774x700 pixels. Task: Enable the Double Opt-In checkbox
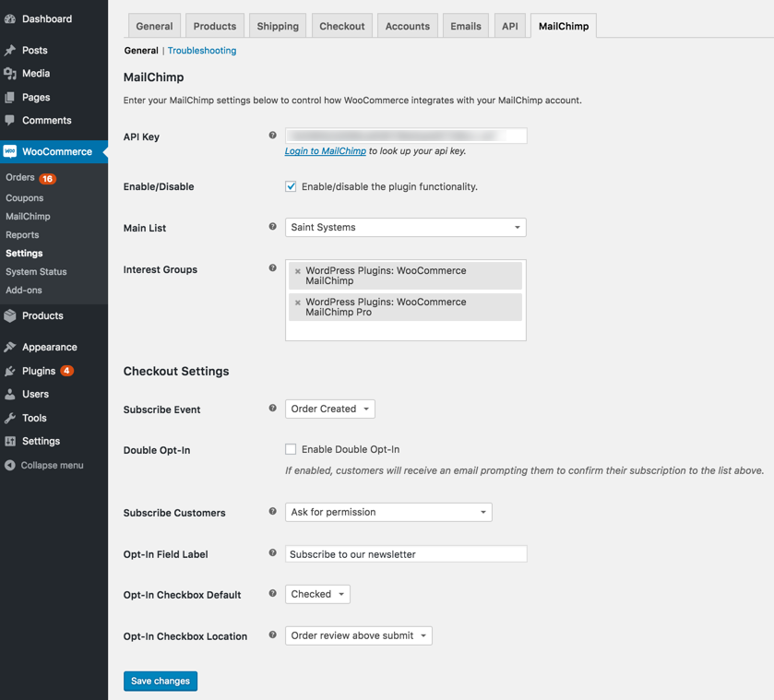point(291,449)
